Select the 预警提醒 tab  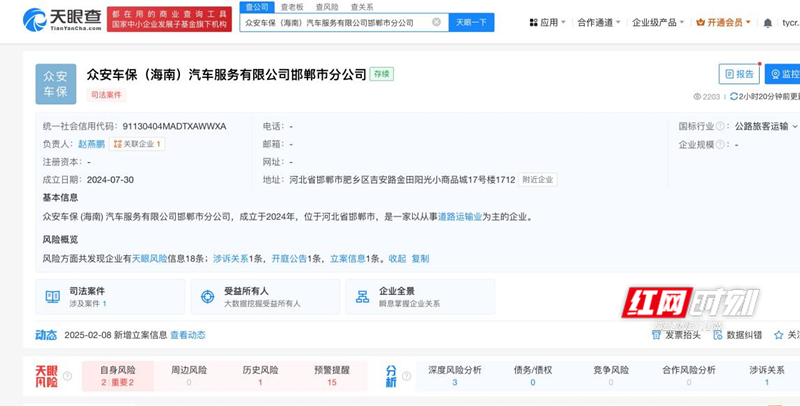point(332,376)
